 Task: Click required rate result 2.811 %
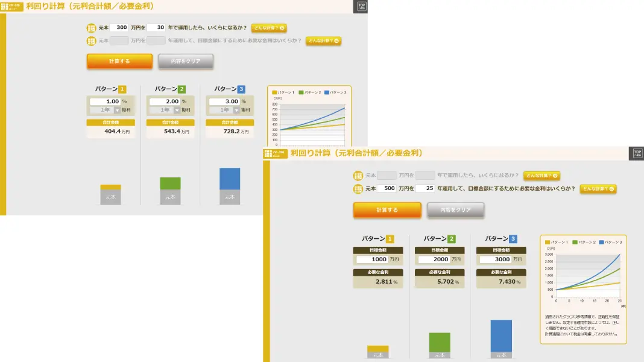coord(378,282)
